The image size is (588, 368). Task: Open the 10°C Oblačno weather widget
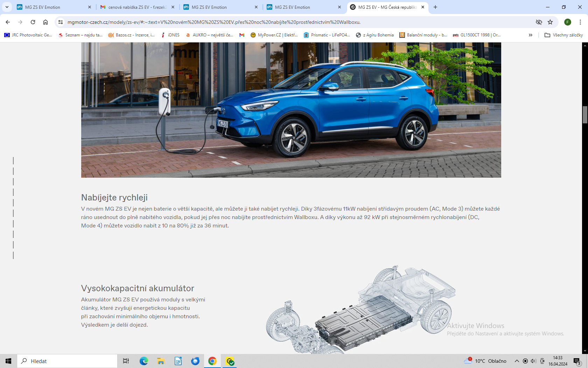(x=485, y=361)
